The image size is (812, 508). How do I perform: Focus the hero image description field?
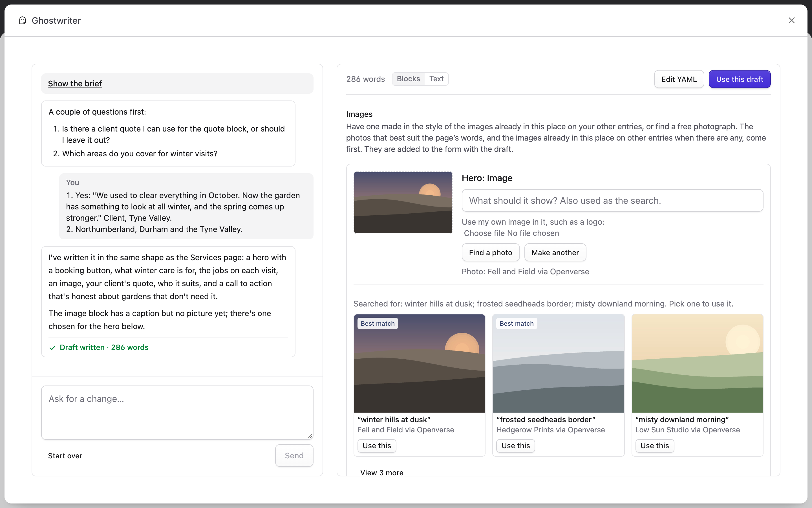click(612, 201)
